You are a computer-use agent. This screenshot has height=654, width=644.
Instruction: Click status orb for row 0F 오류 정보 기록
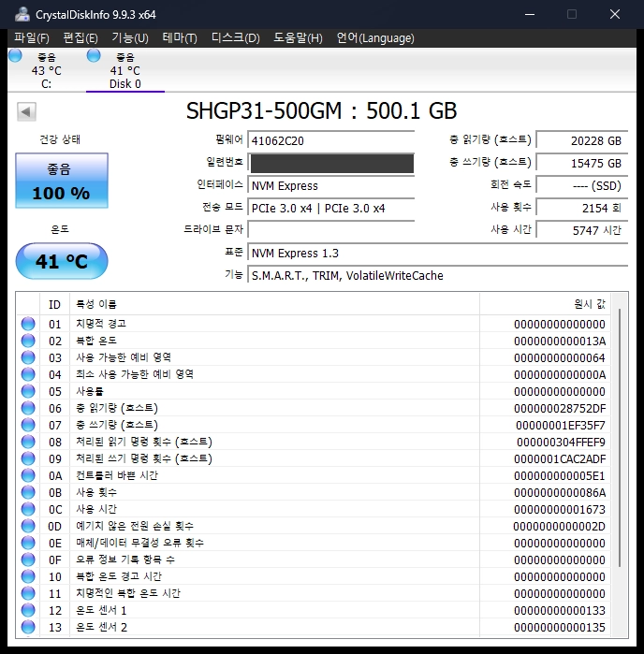point(28,560)
